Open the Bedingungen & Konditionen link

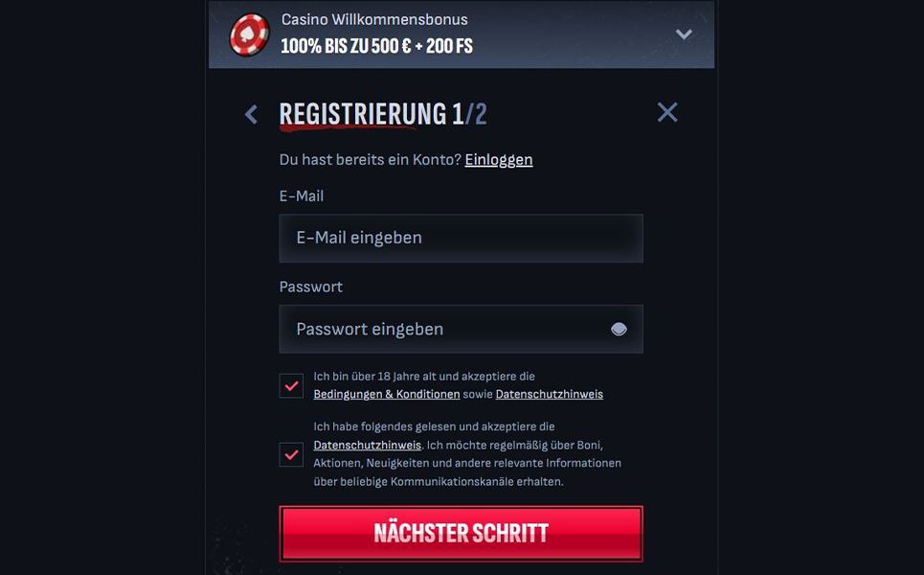pos(386,394)
